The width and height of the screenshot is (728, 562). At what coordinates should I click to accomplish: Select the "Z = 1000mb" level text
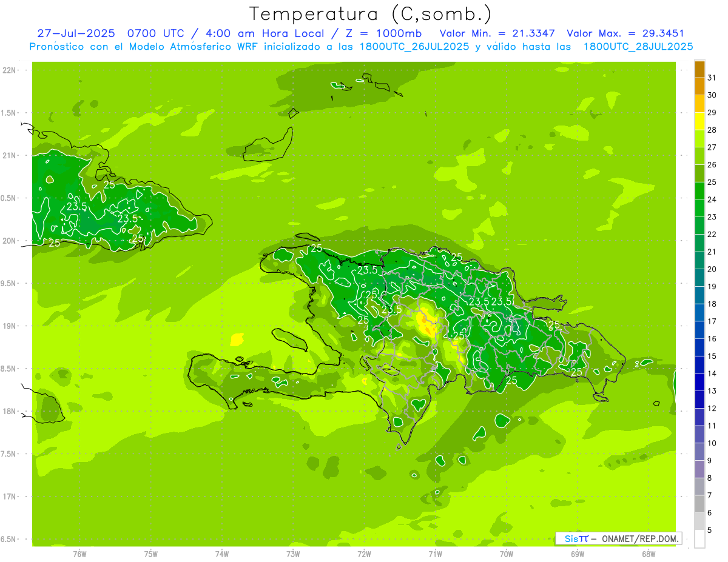pos(385,33)
